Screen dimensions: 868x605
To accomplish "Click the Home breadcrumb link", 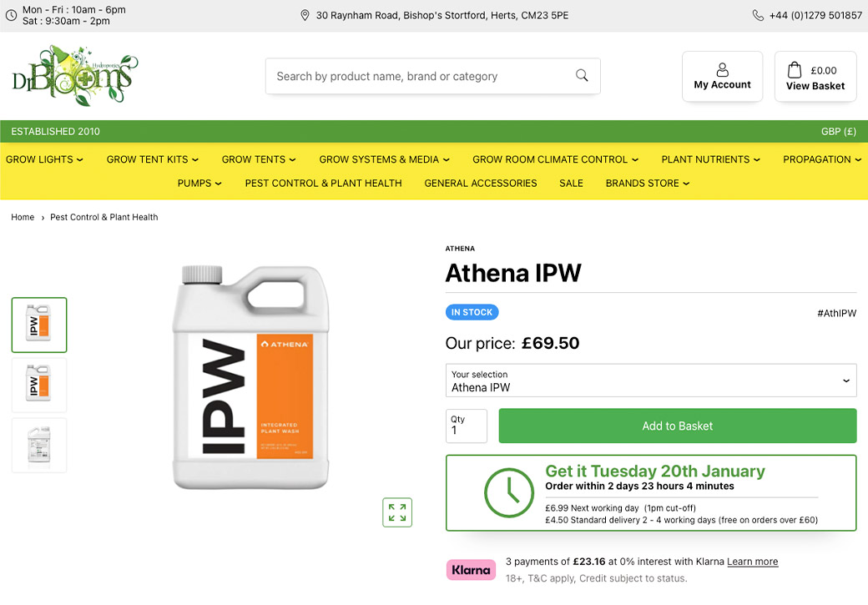I will 23,217.
